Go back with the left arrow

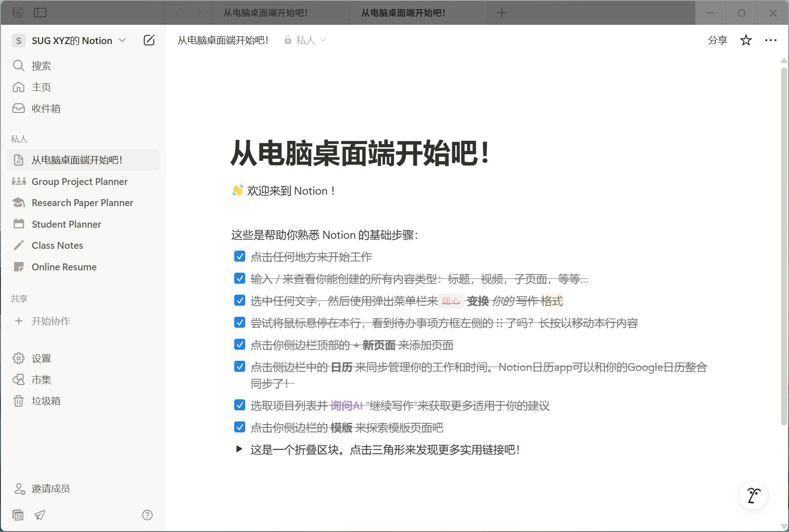[179, 13]
